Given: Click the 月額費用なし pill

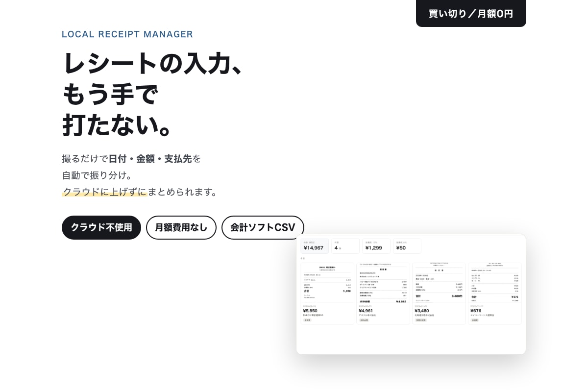Looking at the screenshot, I should click(x=181, y=227).
